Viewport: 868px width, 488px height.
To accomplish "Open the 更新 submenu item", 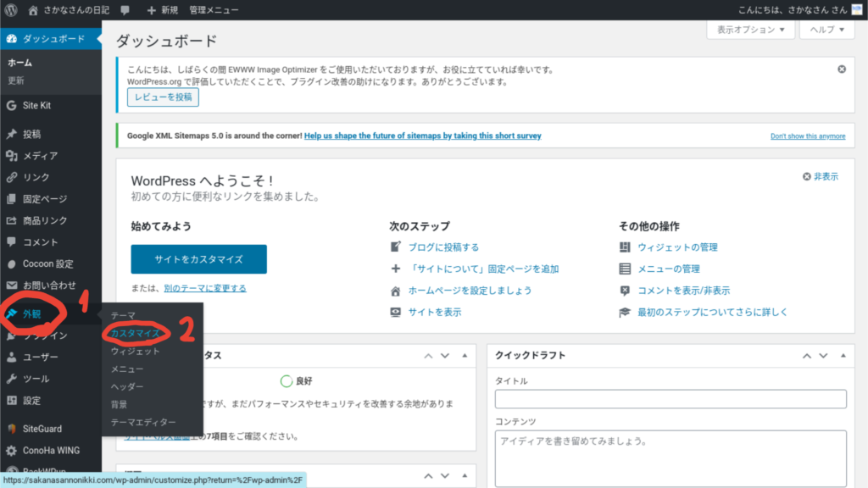I will pos(15,80).
